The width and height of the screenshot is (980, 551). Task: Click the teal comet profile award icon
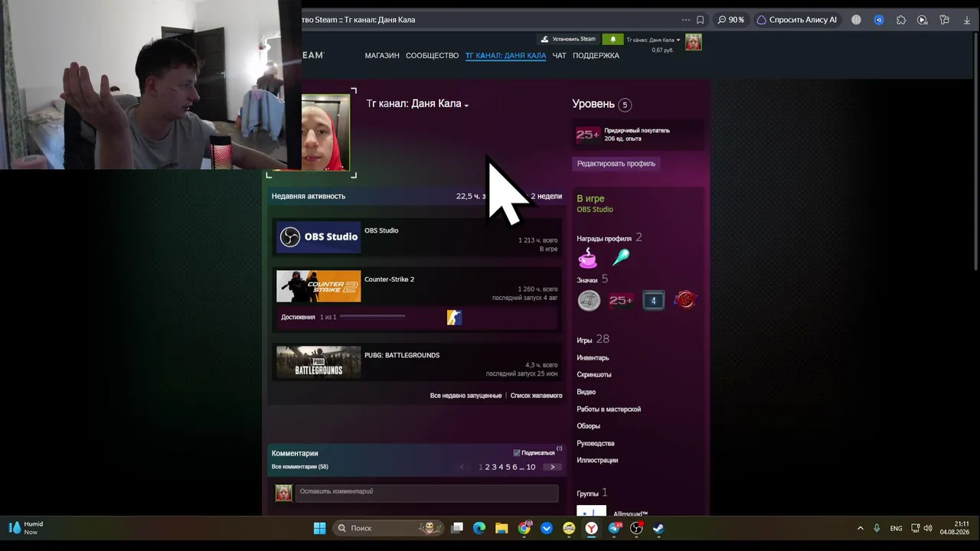click(x=621, y=258)
